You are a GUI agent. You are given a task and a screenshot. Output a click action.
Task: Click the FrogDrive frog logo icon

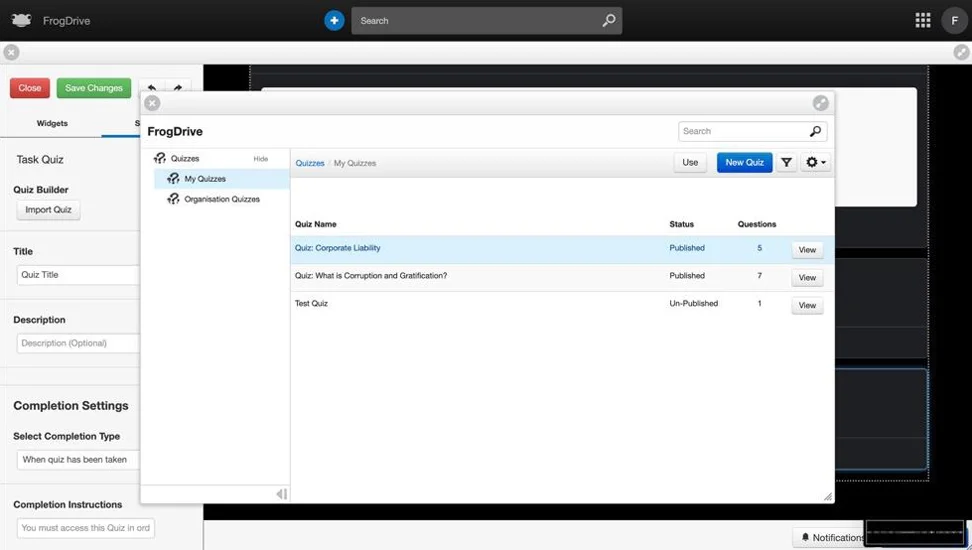(x=21, y=20)
